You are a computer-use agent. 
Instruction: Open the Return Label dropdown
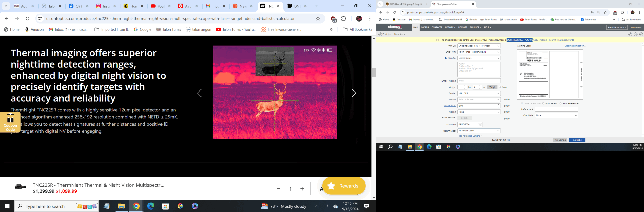click(479, 131)
